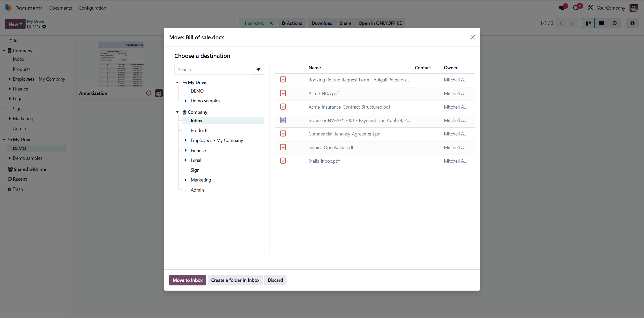Image resolution: width=644 pixels, height=318 pixels.
Task: Expand Finance in the dialog tree
Action: coord(185,150)
